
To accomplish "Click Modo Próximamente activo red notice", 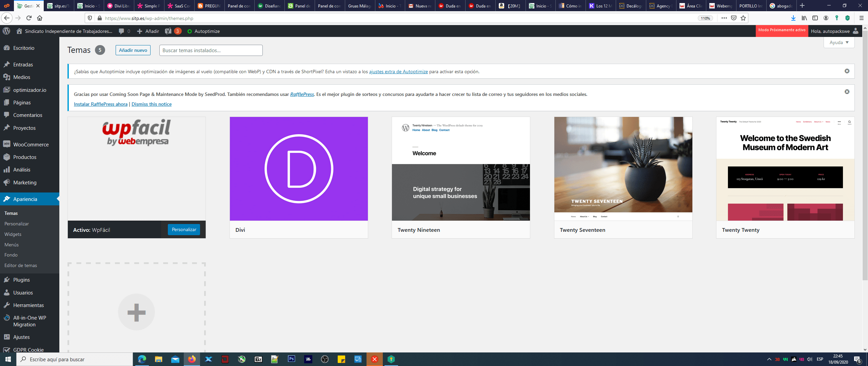I will tap(782, 30).
